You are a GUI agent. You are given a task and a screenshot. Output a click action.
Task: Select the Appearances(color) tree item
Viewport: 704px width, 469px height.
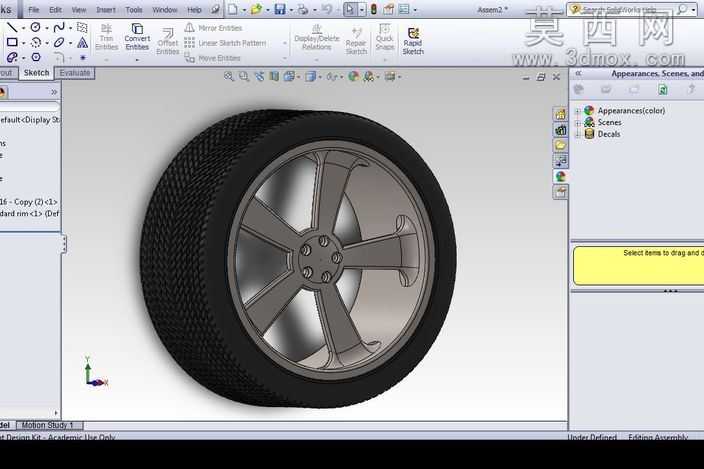(631, 110)
